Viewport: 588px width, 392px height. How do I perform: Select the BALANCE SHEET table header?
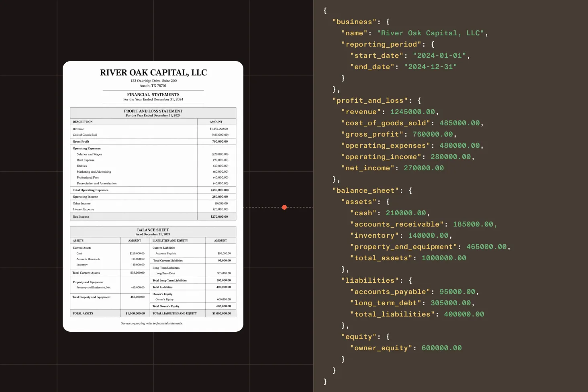[153, 230]
